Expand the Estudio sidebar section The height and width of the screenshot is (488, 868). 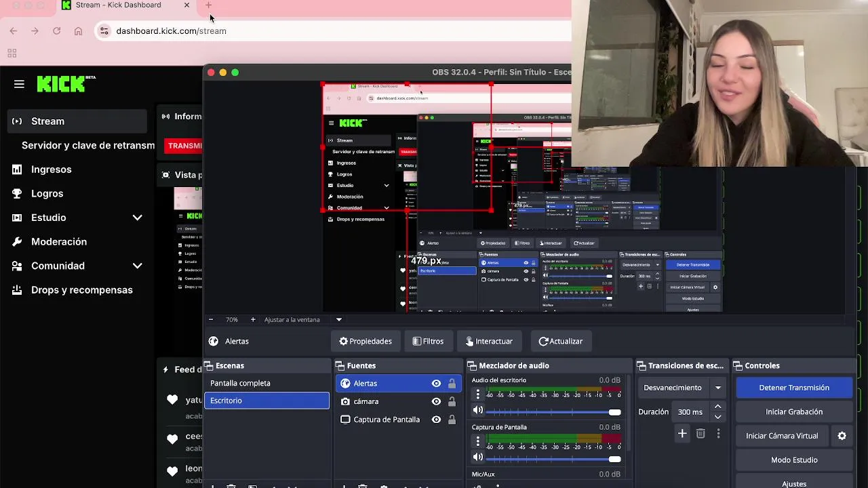[137, 218]
